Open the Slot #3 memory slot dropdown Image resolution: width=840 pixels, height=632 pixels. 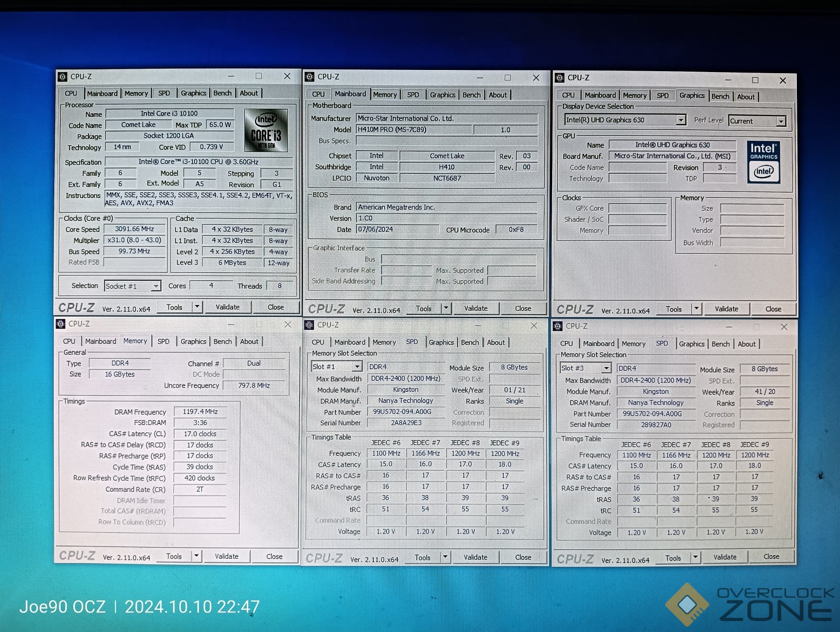point(607,368)
